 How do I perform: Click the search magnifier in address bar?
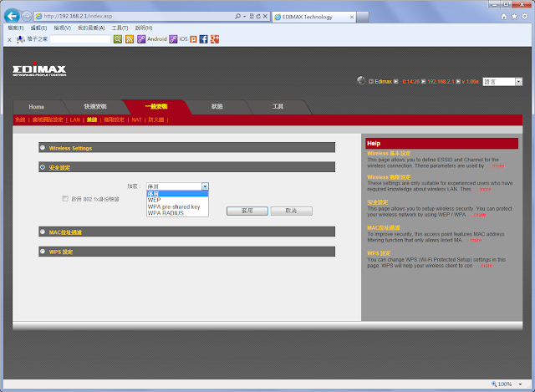237,16
